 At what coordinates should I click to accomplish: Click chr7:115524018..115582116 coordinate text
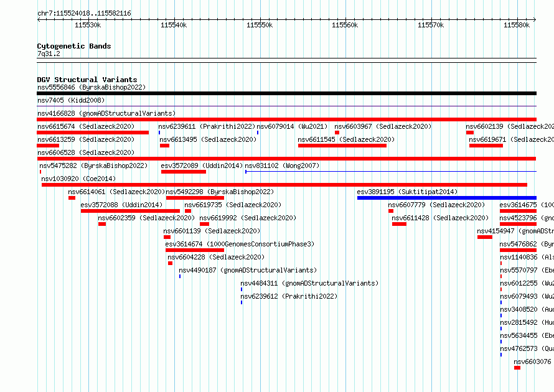(84, 14)
